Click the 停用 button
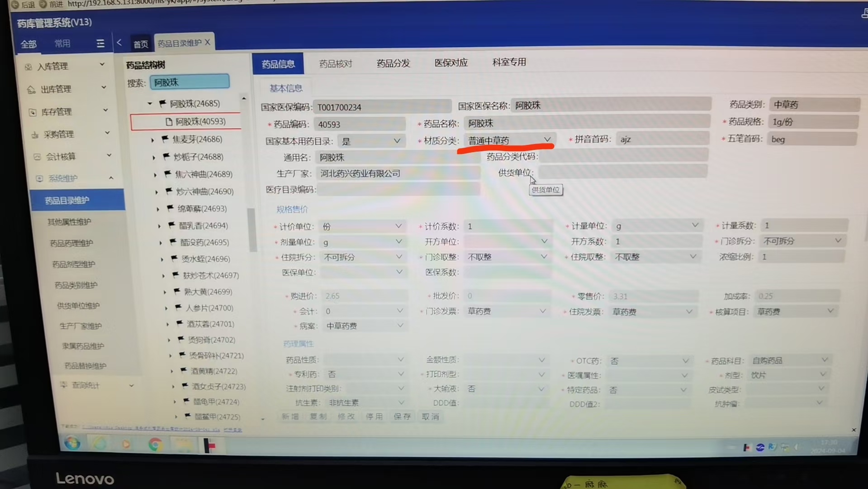 [x=375, y=417]
